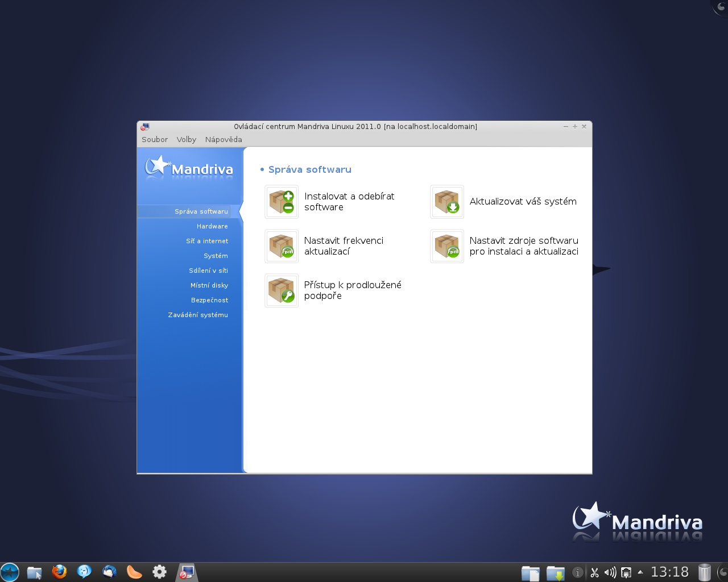Screen dimensions: 728x582
Task: Open the orange application icon in taskbar
Action: (134, 572)
